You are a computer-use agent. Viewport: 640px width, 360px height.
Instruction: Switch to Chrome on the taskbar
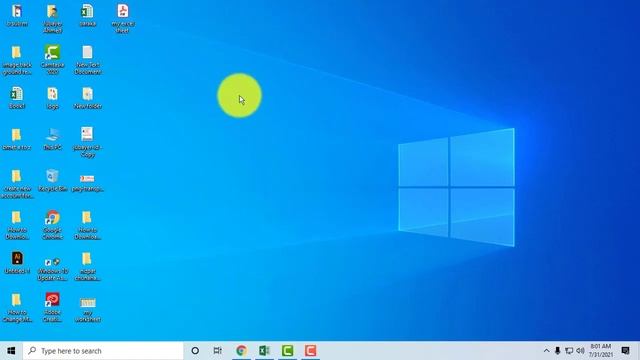point(241,351)
